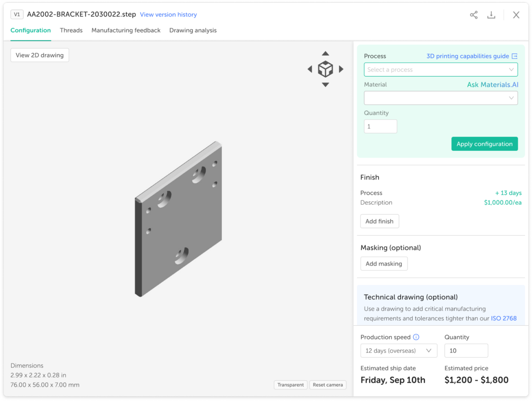The width and height of the screenshot is (532, 401).
Task: Click the 3D navigation cube
Action: [x=325, y=69]
